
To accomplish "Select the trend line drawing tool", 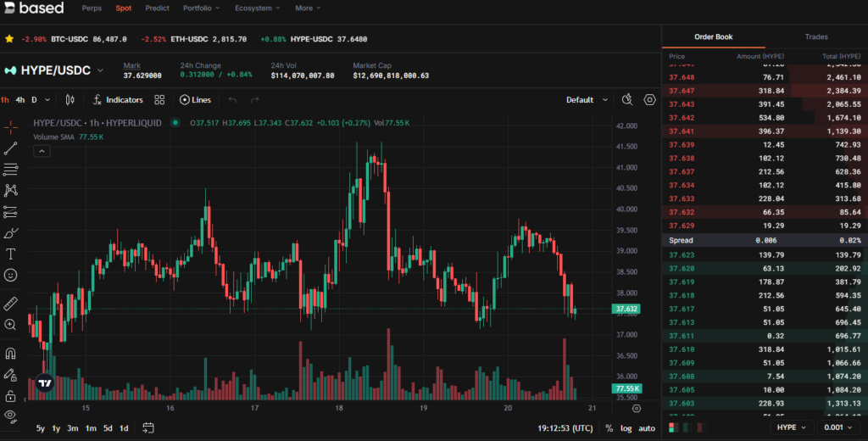I will click(x=11, y=148).
